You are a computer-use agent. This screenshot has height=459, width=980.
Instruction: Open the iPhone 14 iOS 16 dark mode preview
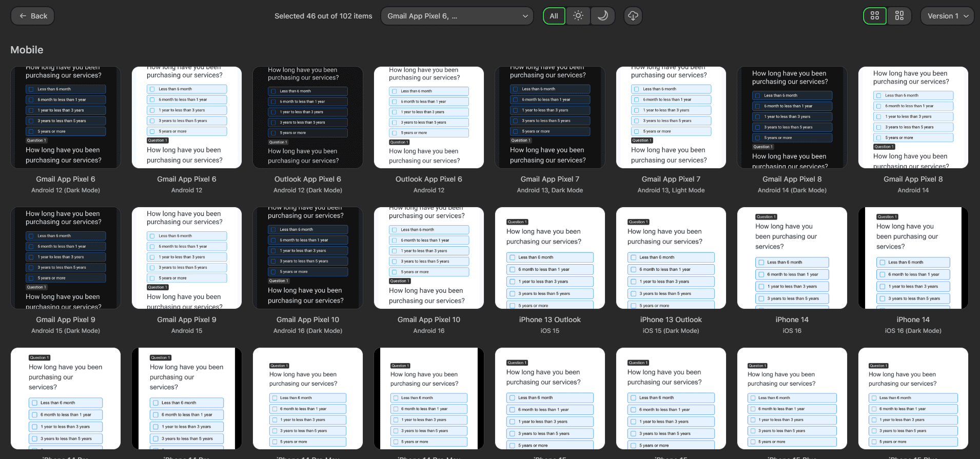(913, 258)
